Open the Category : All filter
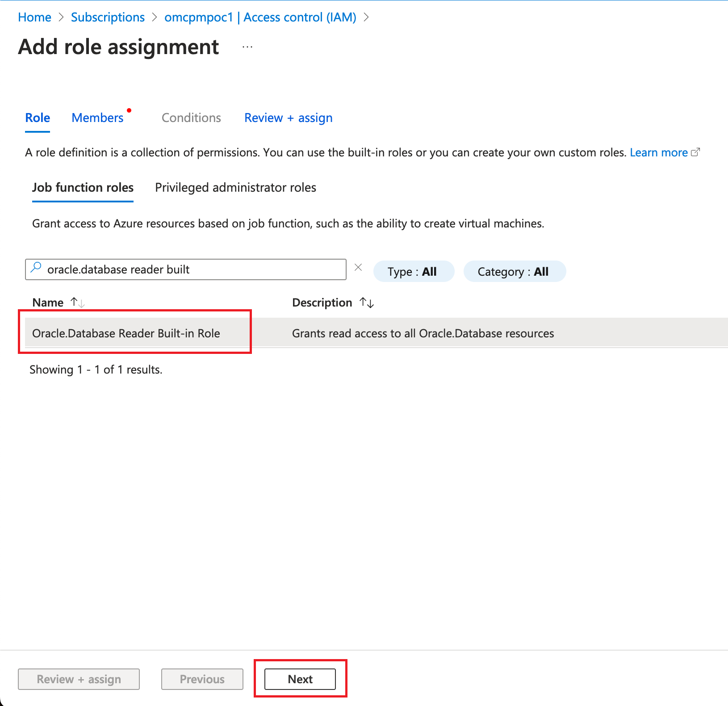This screenshot has height=706, width=728. (515, 271)
